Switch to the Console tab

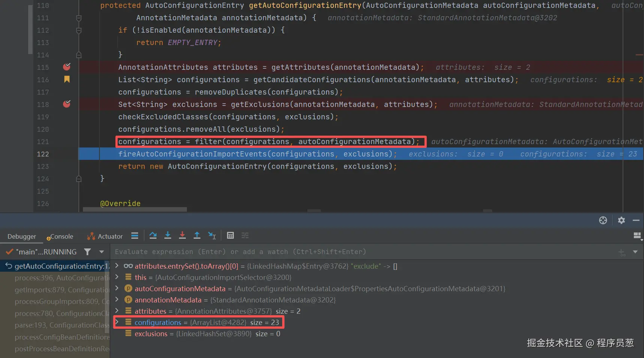pyautogui.click(x=60, y=236)
